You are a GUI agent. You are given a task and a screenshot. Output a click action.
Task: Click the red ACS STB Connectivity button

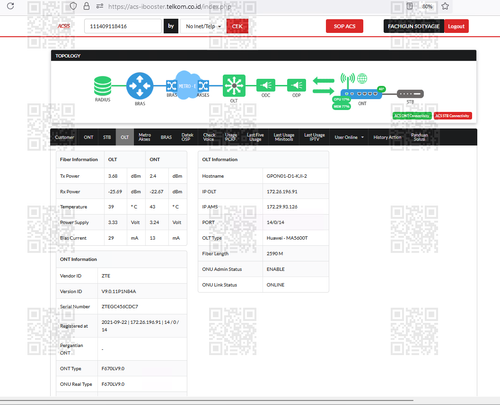pos(453,116)
